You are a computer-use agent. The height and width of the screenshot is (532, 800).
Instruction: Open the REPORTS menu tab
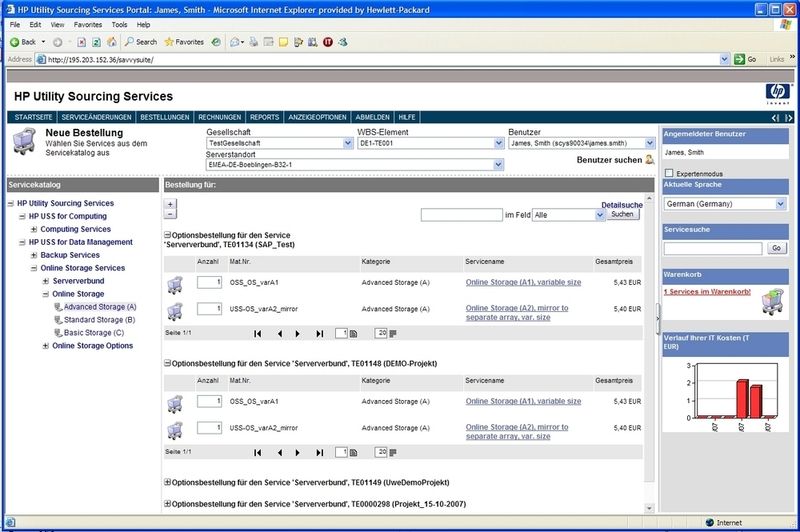click(264, 117)
